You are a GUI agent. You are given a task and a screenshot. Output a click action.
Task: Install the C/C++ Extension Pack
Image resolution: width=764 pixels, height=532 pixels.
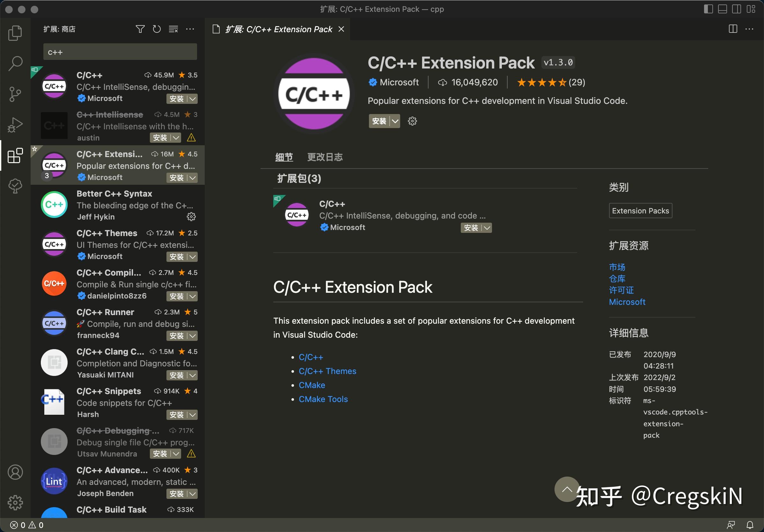[379, 121]
